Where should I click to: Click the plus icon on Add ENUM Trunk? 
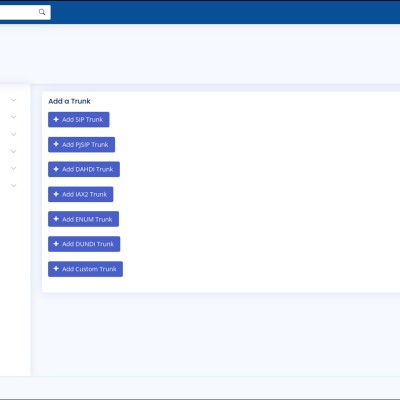(56, 219)
